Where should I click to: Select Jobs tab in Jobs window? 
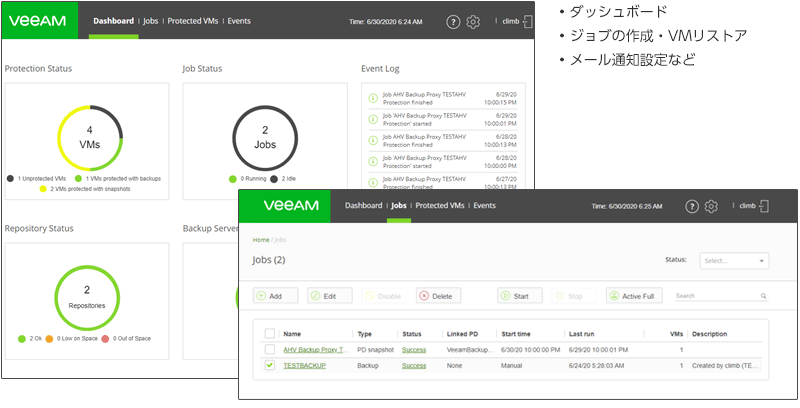point(398,206)
